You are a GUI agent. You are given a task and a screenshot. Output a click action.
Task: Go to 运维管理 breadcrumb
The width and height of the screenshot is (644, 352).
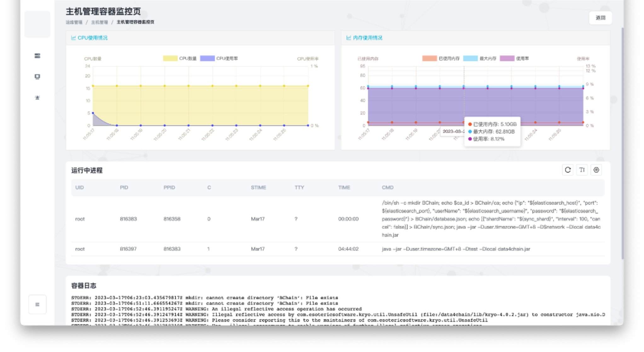(74, 22)
